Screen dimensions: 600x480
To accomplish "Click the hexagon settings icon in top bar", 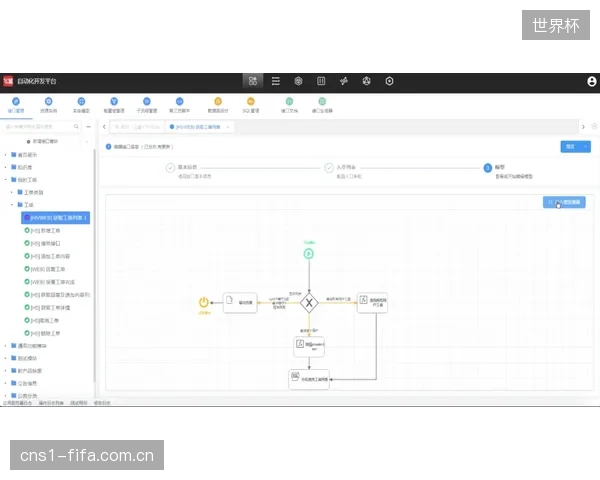I will click(389, 81).
